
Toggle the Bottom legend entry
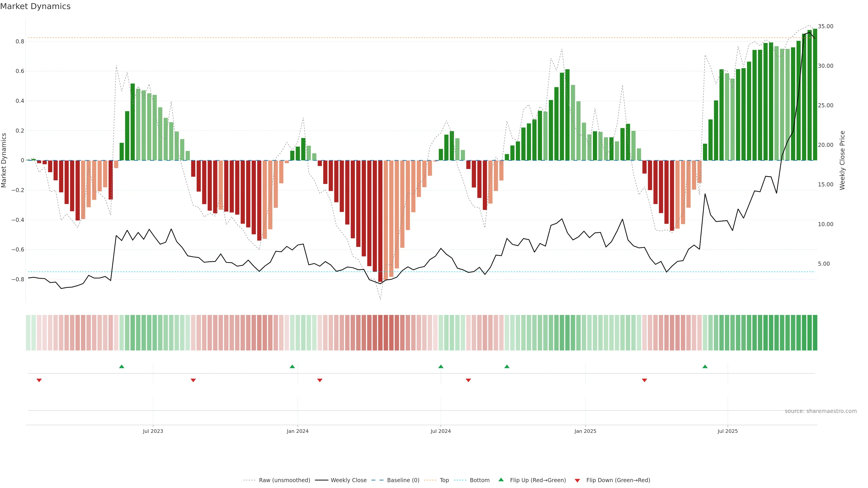479,480
